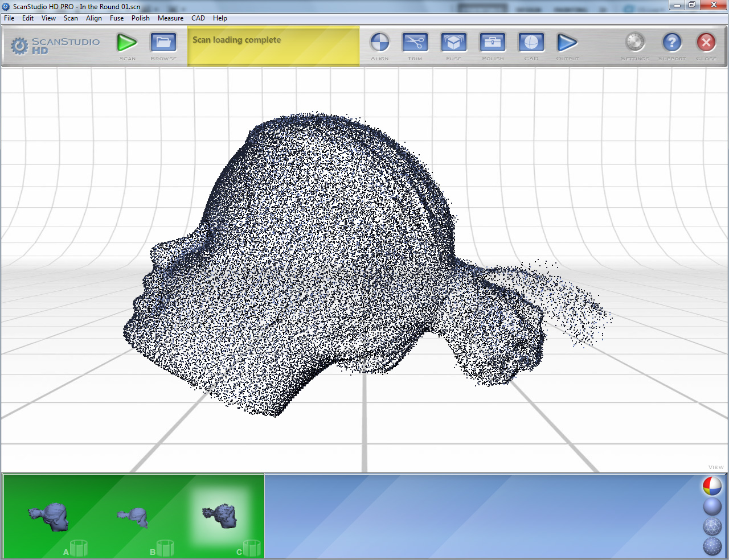Click the Output arrow icon
The width and height of the screenshot is (729, 560).
(x=567, y=43)
